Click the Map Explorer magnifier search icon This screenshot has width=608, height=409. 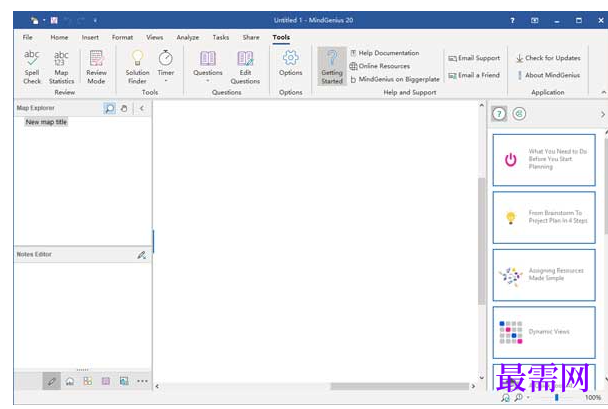(x=110, y=109)
